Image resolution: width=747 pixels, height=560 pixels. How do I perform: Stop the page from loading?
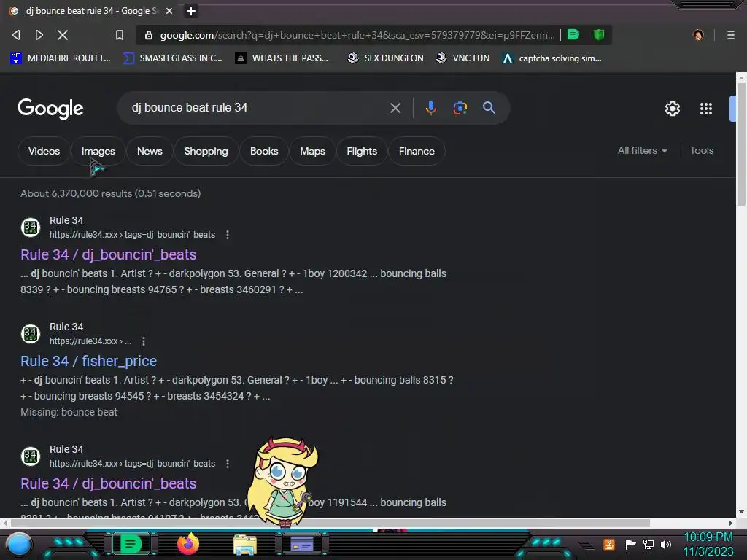(63, 35)
